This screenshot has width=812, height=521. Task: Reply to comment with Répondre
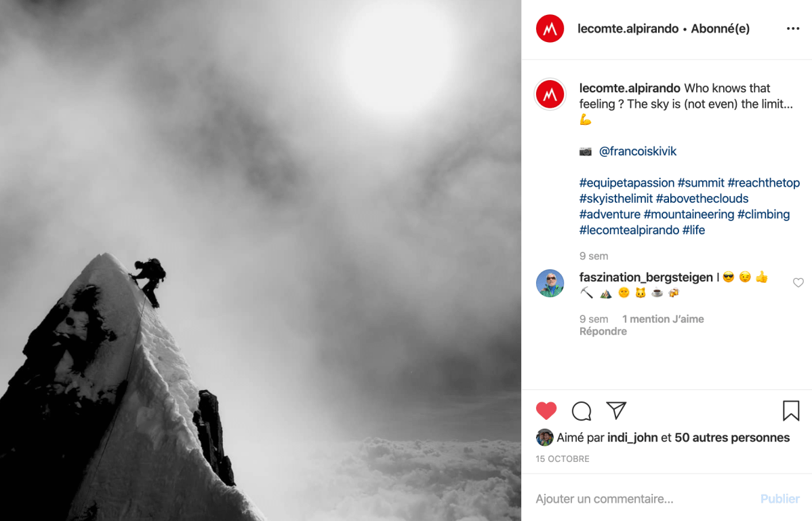point(603,331)
